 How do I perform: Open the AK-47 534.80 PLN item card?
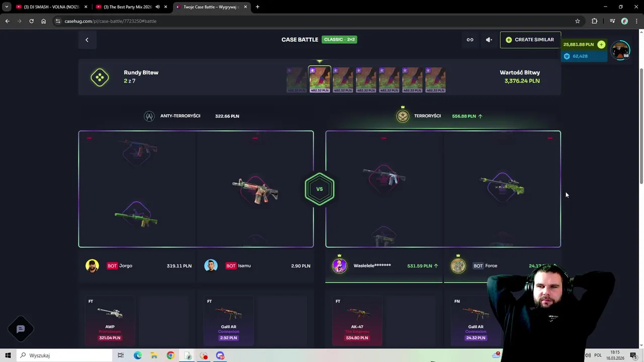(357, 320)
